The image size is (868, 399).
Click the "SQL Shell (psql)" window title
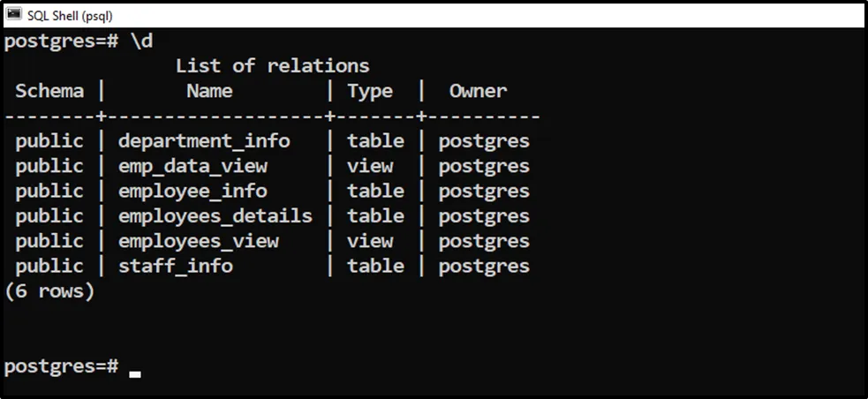70,15
